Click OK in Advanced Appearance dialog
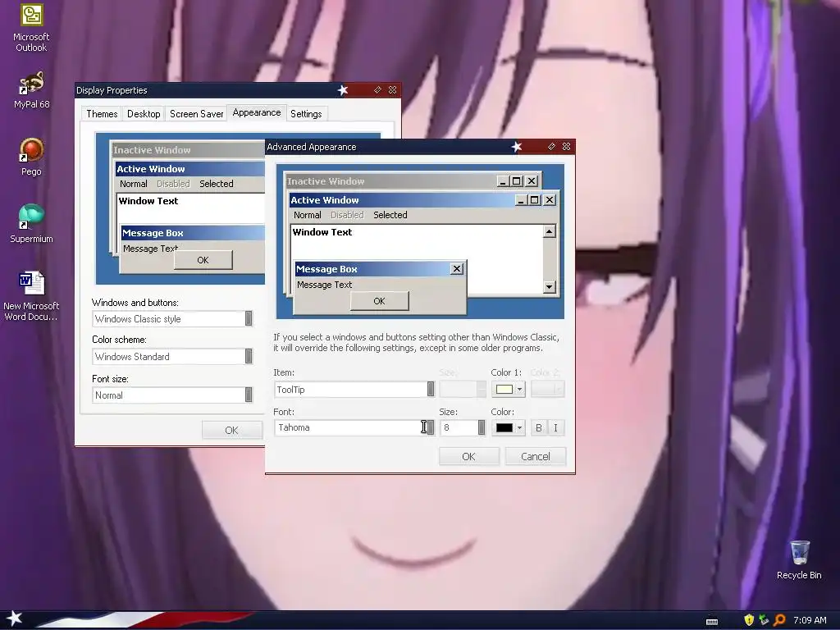Viewport: 840px width, 630px height. (468, 456)
